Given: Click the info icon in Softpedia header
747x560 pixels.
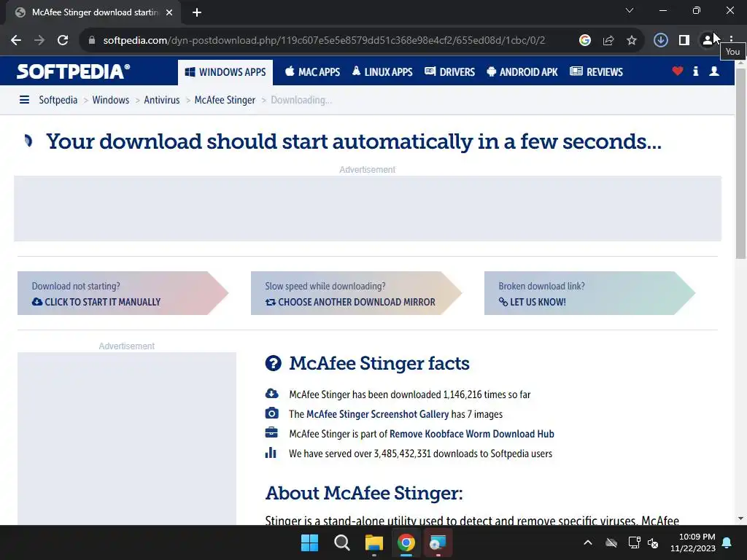Looking at the screenshot, I should [x=695, y=71].
